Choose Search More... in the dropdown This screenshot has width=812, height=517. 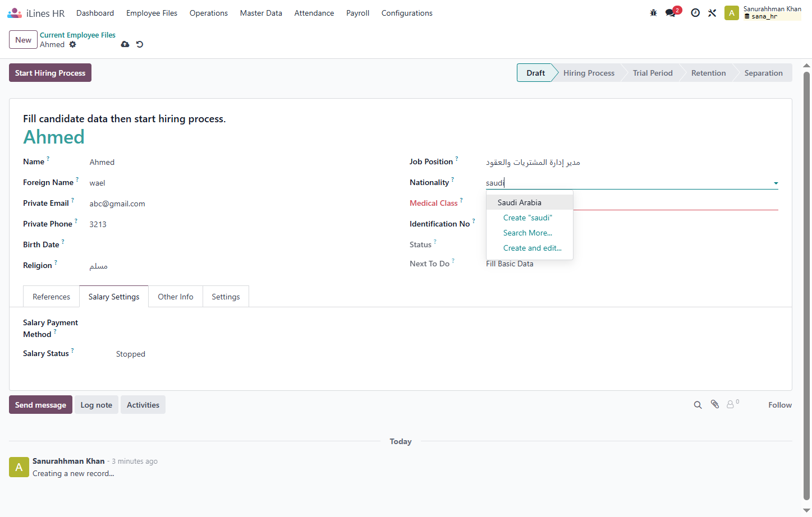(530, 233)
